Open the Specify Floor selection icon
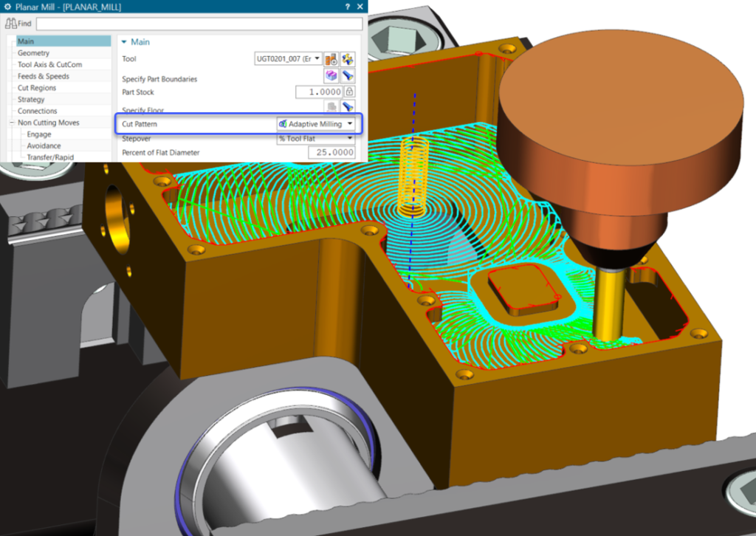 tap(331, 106)
